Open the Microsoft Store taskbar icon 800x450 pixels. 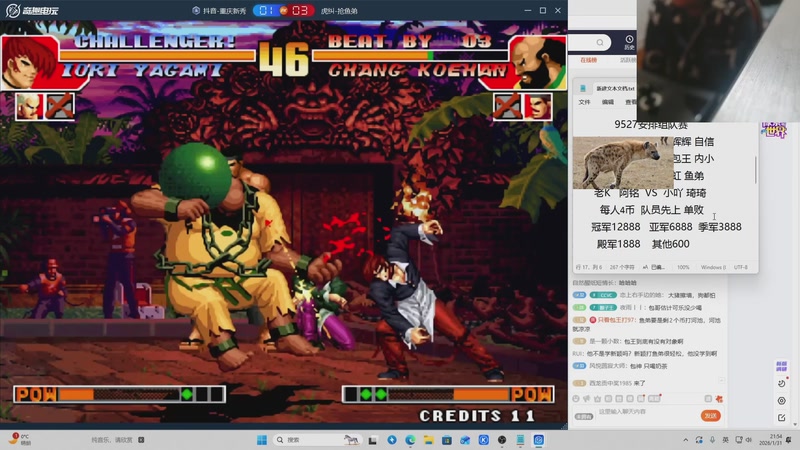click(x=447, y=440)
